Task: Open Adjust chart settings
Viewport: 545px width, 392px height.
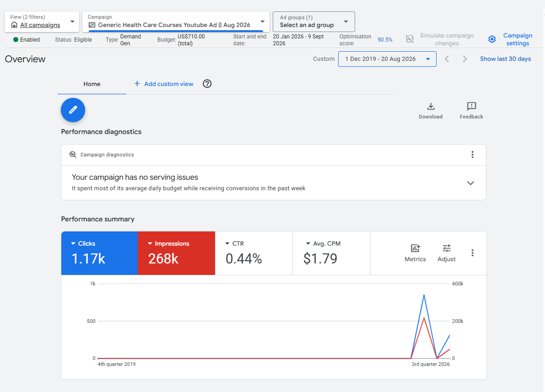Action: (447, 253)
